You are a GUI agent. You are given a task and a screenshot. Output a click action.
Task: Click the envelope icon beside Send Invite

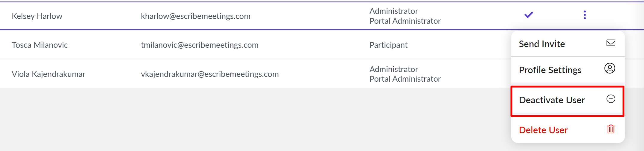pyautogui.click(x=610, y=43)
